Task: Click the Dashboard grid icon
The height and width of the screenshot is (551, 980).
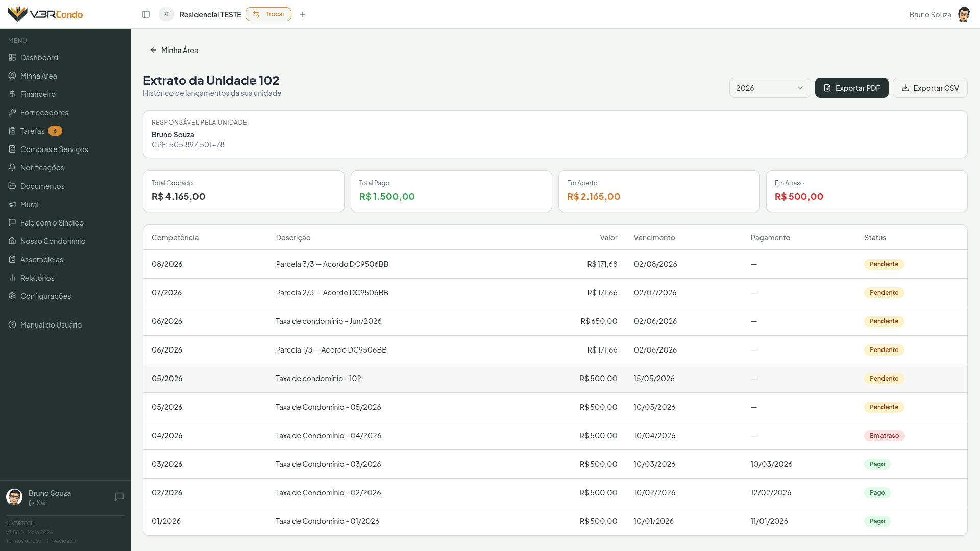Action: [x=12, y=57]
